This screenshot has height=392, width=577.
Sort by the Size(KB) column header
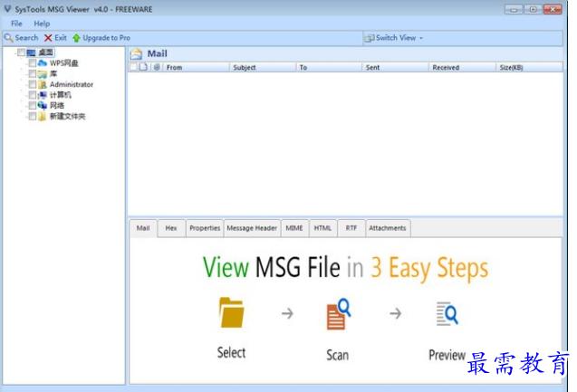coord(530,67)
